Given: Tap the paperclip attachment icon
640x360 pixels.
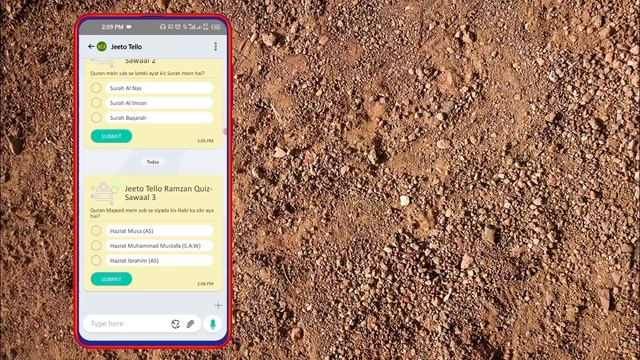Looking at the screenshot, I should tap(190, 324).
